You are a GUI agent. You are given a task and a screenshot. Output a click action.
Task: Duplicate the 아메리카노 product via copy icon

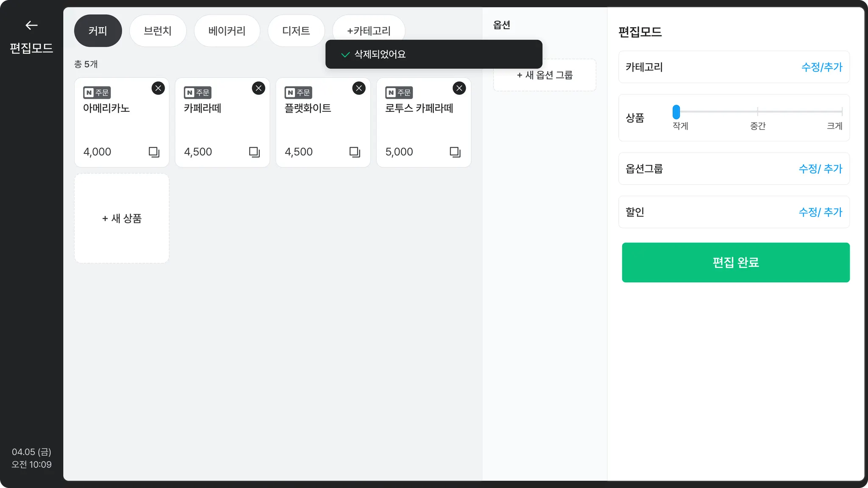tap(154, 152)
